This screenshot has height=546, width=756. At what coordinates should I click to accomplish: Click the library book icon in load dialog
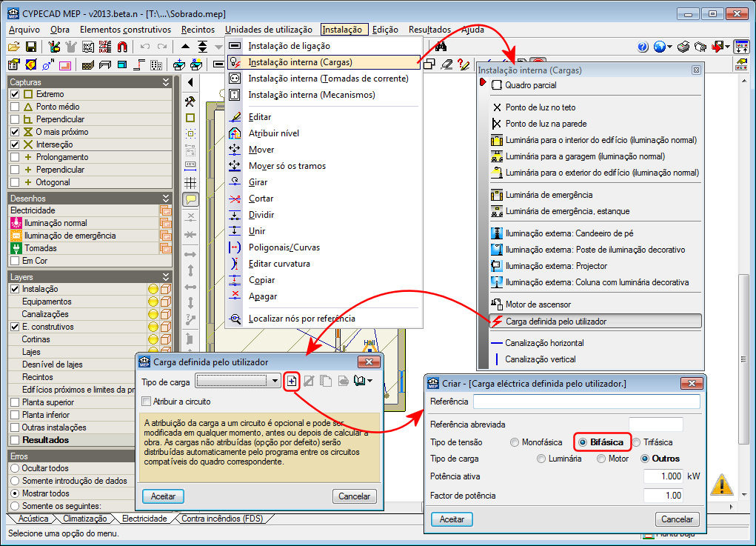point(359,381)
